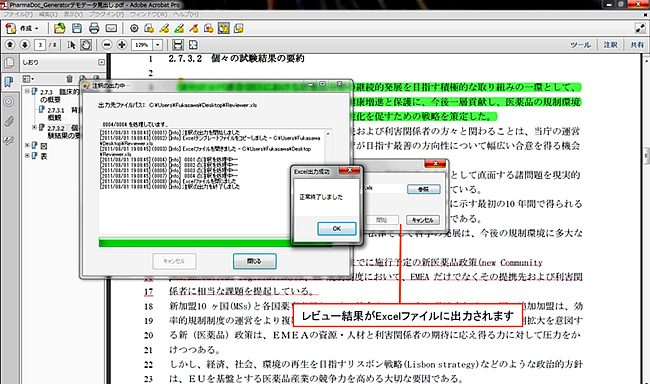Open the bookmarks options menu dropdown
650x384 pixels.
[28, 79]
